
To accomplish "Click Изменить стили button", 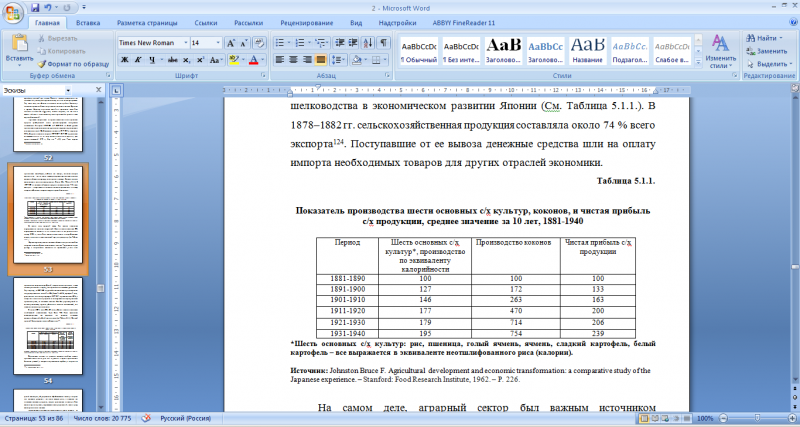I will point(720,52).
